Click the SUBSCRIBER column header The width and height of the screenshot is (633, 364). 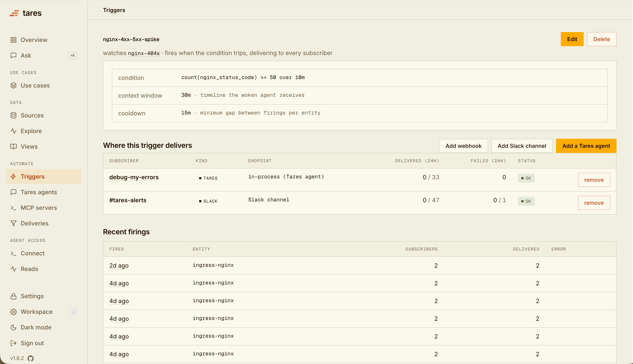tap(124, 161)
